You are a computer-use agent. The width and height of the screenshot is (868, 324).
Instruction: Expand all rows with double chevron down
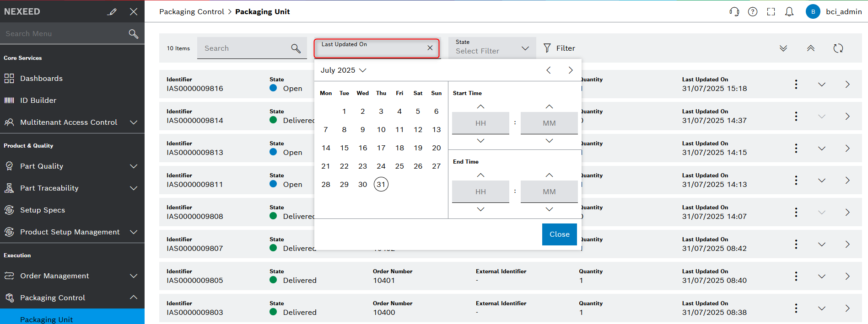pos(783,48)
